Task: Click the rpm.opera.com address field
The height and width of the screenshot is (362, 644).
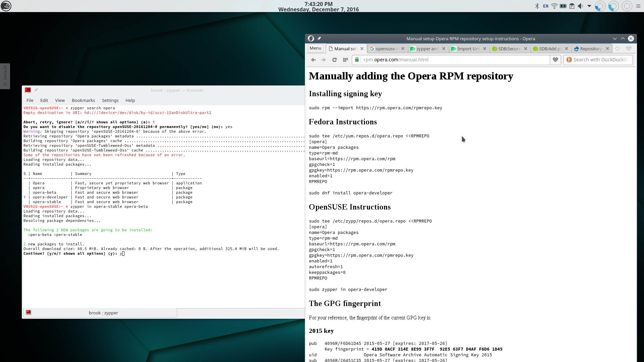Action: coord(451,60)
